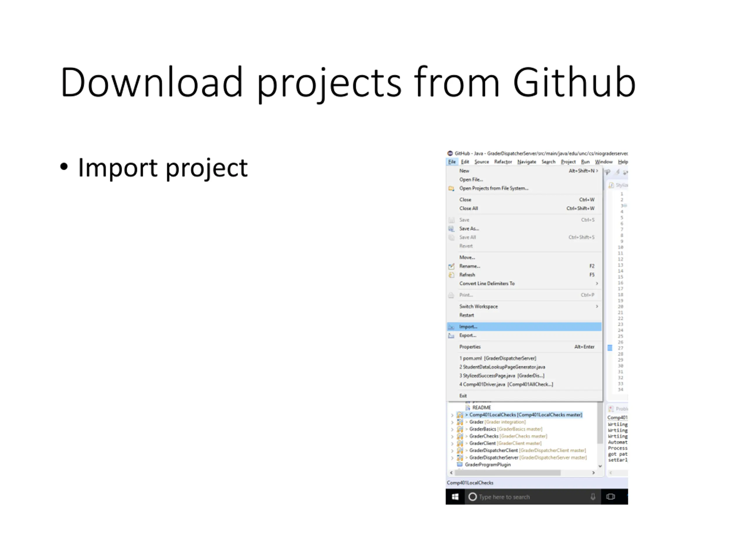Select GraderProgramPlugin project name
This screenshot has width=747, height=560.
(488, 465)
